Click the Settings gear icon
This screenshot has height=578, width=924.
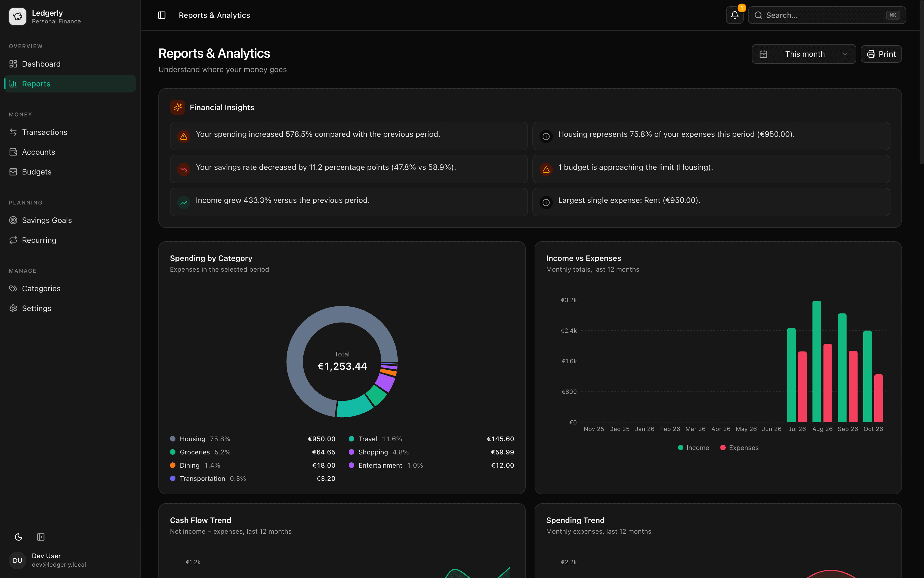click(x=13, y=309)
